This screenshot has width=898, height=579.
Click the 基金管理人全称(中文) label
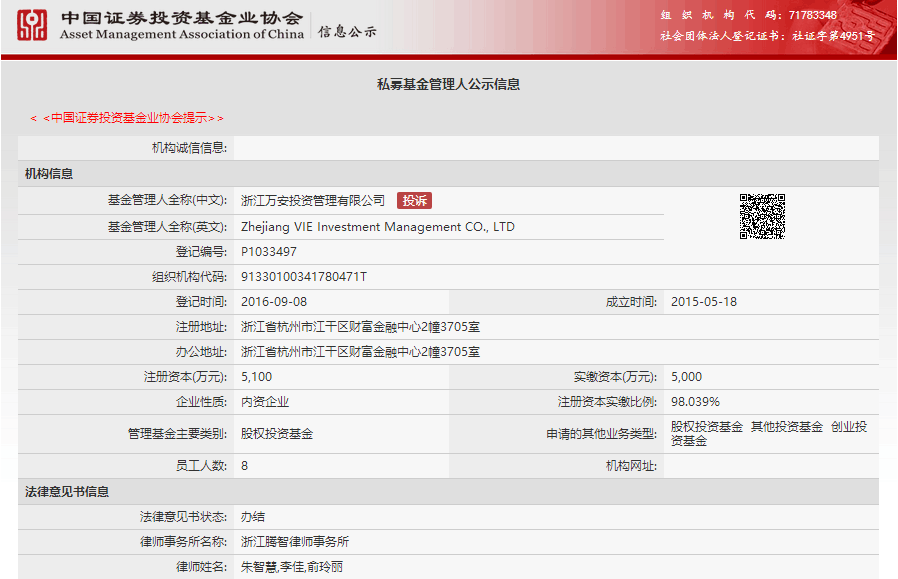tap(167, 200)
